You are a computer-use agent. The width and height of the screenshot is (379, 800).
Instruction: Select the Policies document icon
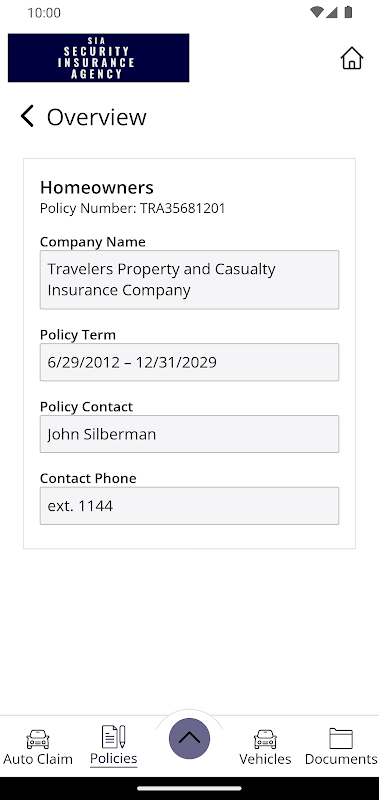[x=114, y=737]
